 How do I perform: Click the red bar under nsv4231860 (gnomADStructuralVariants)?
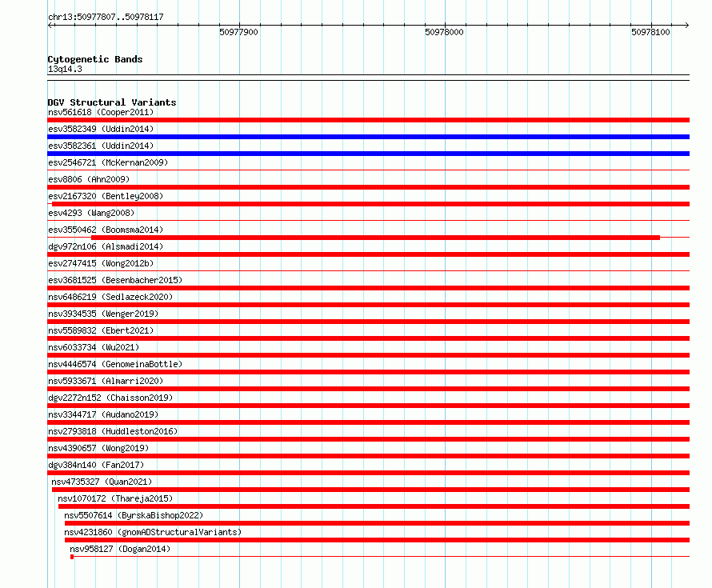pyautogui.click(x=377, y=540)
